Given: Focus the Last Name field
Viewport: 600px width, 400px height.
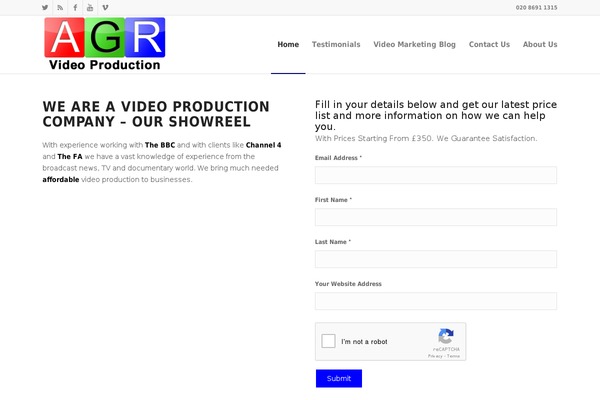Looking at the screenshot, I should point(436,260).
